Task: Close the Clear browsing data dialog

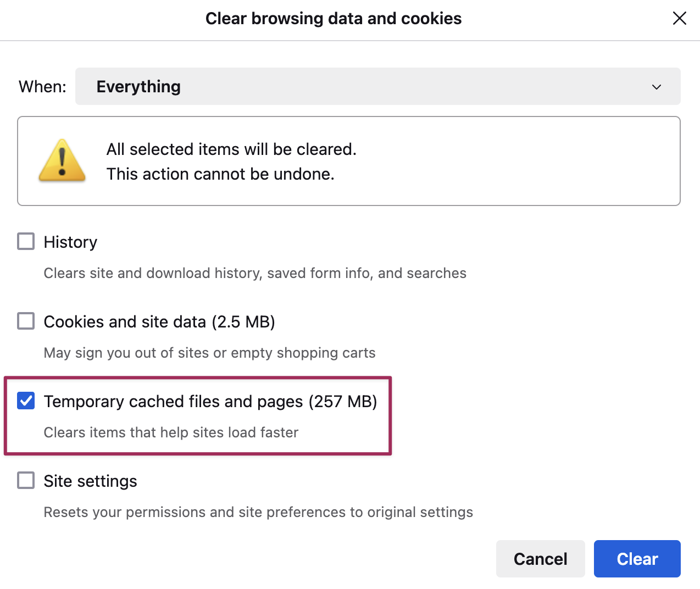Action: click(680, 18)
